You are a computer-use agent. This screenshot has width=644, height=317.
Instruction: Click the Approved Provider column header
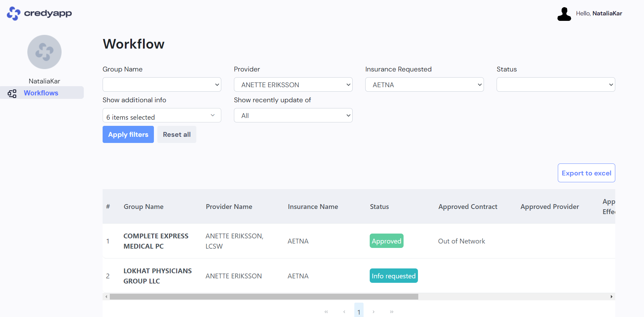(550, 207)
